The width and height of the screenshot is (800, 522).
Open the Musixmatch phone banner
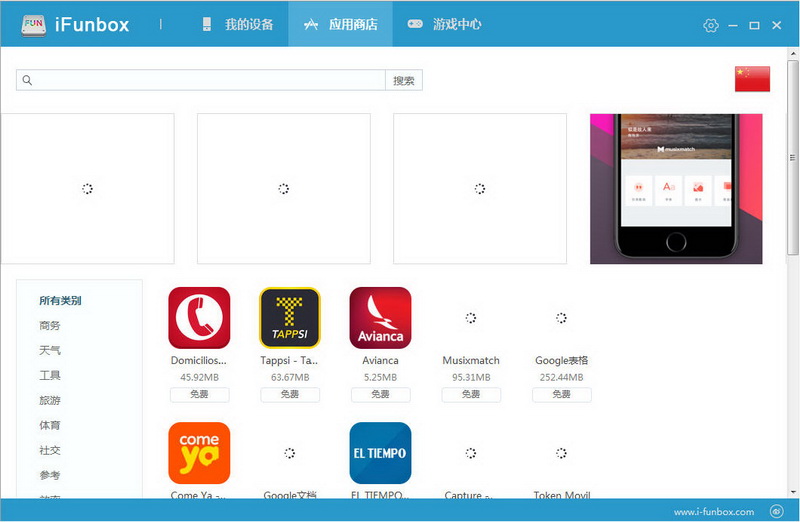(x=676, y=189)
